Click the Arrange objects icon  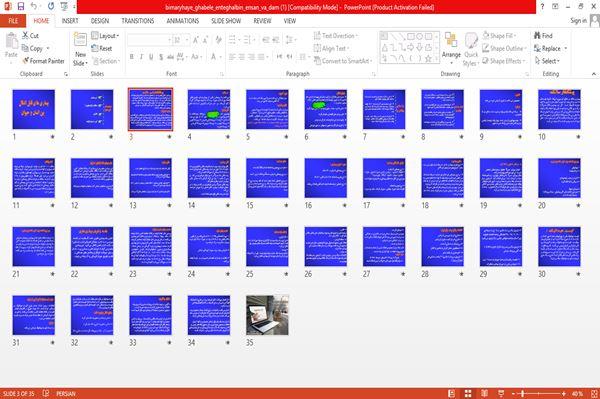(x=451, y=49)
